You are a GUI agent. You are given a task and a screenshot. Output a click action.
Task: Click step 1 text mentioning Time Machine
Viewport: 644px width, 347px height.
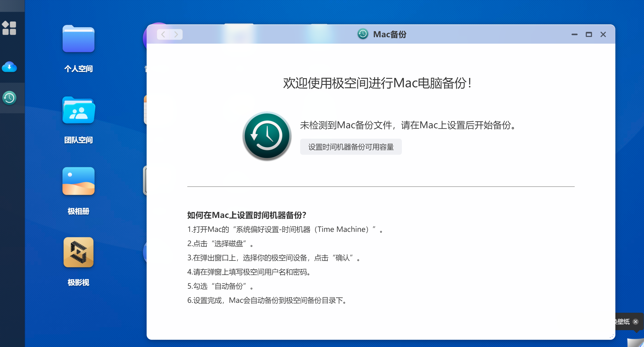click(285, 229)
